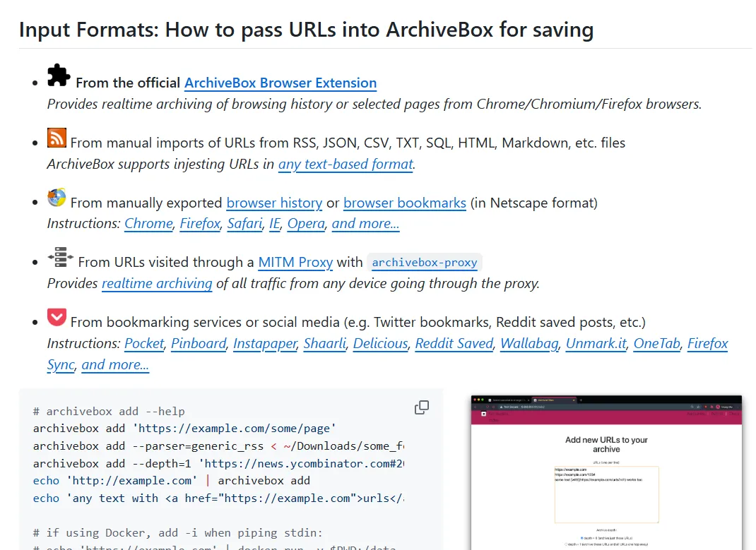Copy the code block to clipboard
Screen dimensions: 756x550
(421, 407)
